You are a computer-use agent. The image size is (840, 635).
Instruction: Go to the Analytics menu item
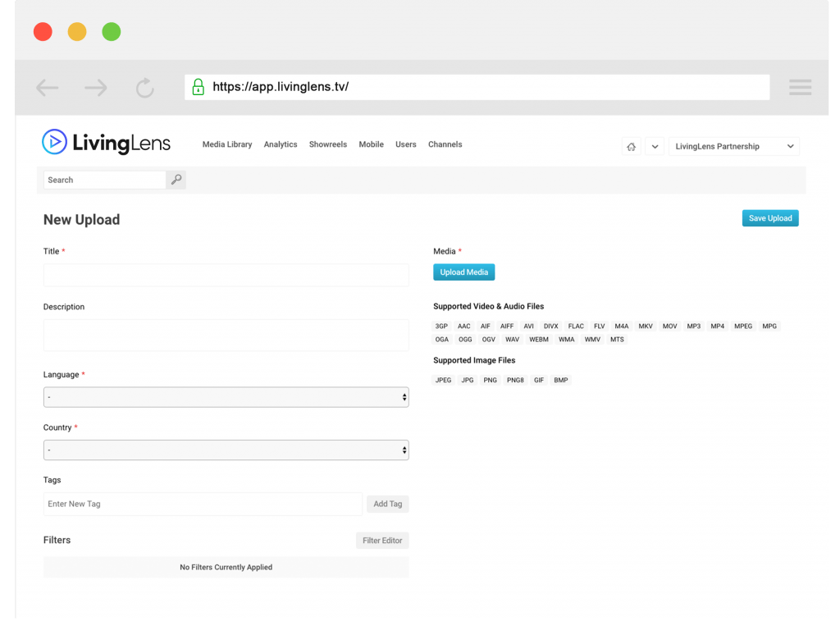click(x=281, y=144)
